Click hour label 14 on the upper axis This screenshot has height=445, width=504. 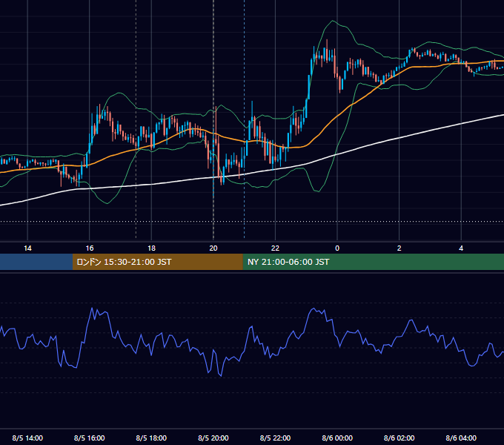tap(27, 248)
